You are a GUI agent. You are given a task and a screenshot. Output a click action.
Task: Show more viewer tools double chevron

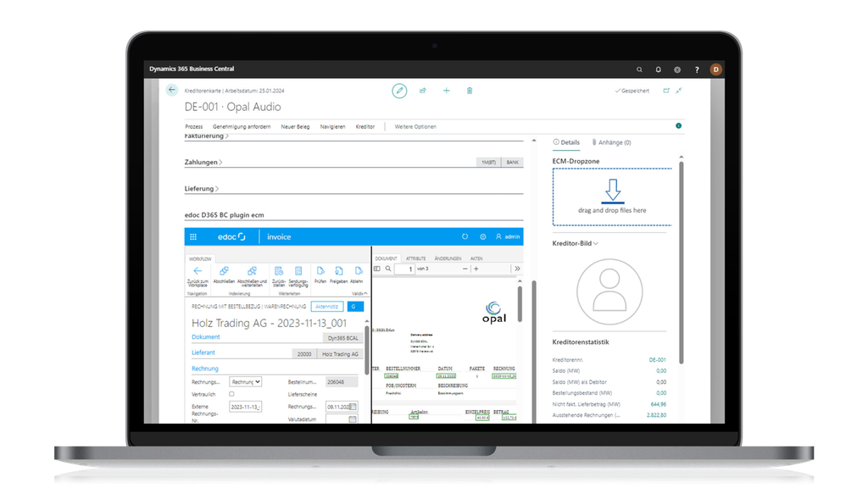[517, 269]
